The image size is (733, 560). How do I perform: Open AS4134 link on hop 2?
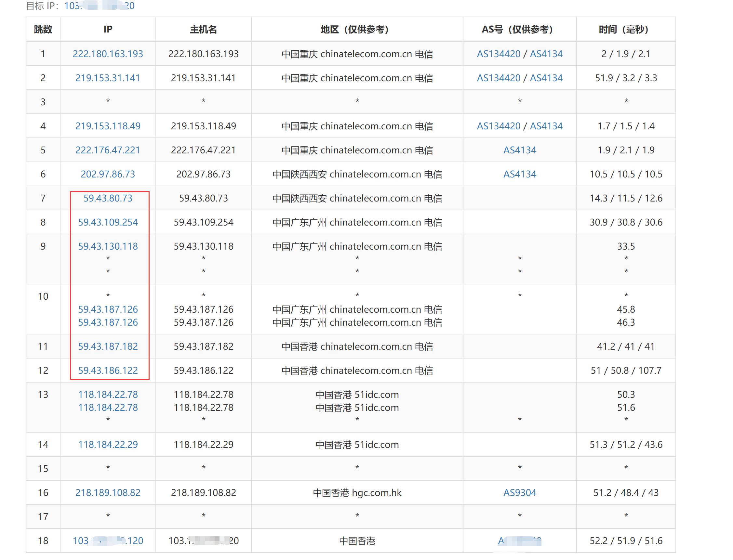pos(546,78)
